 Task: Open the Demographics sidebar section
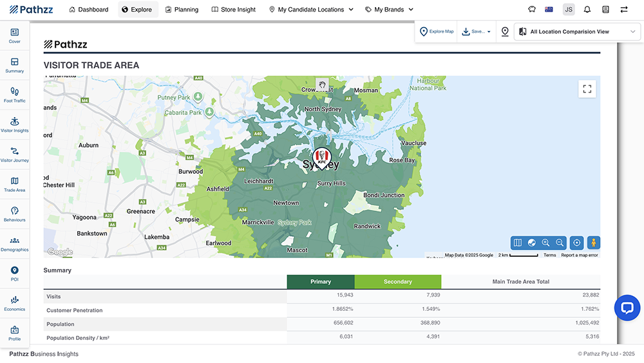14,243
